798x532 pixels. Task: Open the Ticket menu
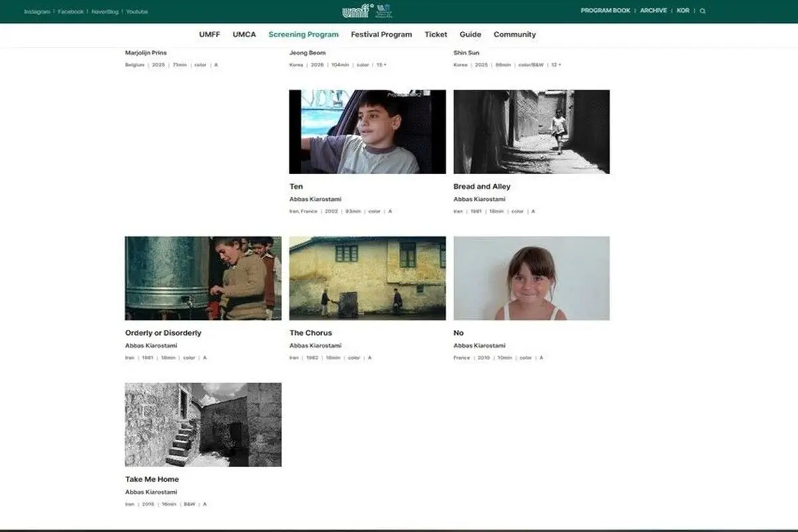point(436,35)
